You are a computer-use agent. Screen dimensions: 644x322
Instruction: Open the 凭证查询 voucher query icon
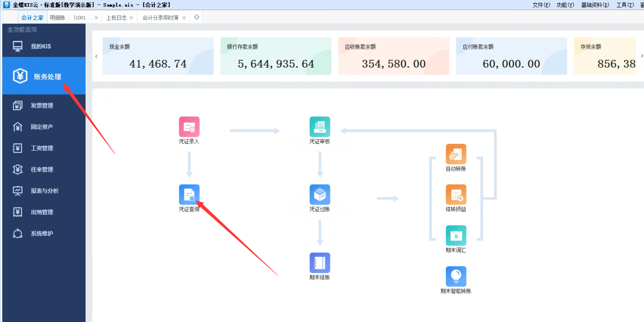pyautogui.click(x=189, y=195)
